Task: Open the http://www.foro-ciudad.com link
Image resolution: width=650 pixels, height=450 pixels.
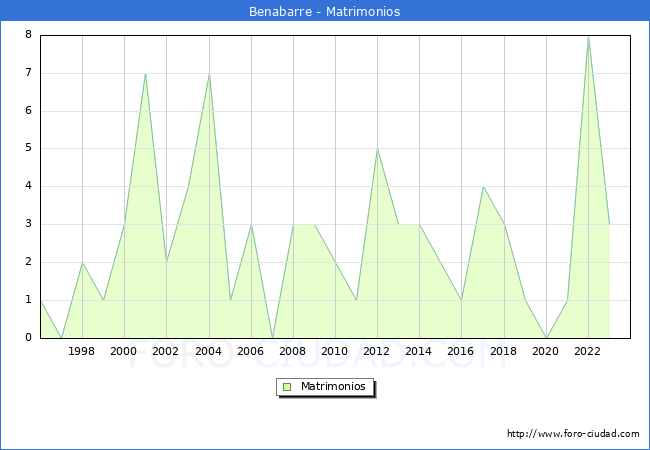Action: pos(573,434)
